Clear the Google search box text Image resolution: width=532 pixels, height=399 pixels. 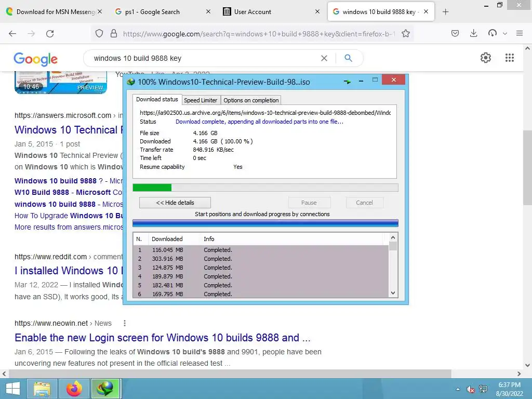tap(324, 58)
